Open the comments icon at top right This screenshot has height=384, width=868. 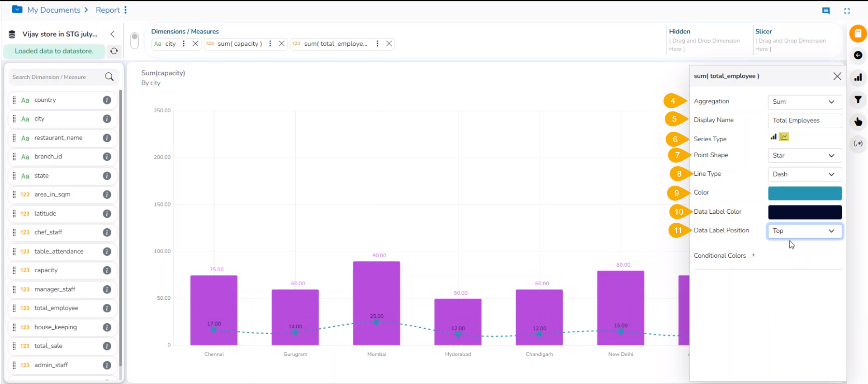(825, 11)
